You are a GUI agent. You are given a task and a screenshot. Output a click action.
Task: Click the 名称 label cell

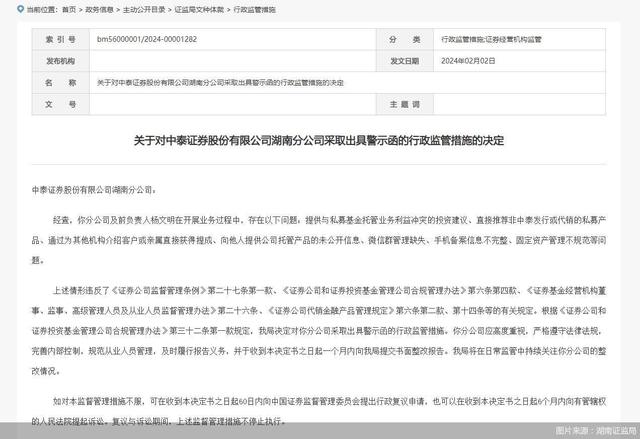coord(61,83)
